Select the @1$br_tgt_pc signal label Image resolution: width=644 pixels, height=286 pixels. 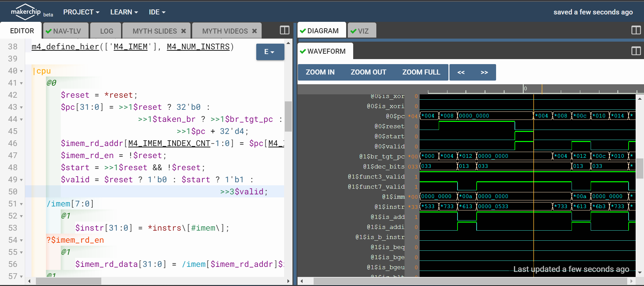[x=382, y=156]
